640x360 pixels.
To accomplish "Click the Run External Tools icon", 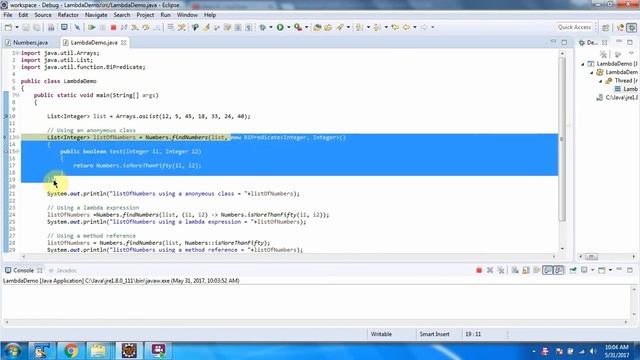I will [298, 27].
